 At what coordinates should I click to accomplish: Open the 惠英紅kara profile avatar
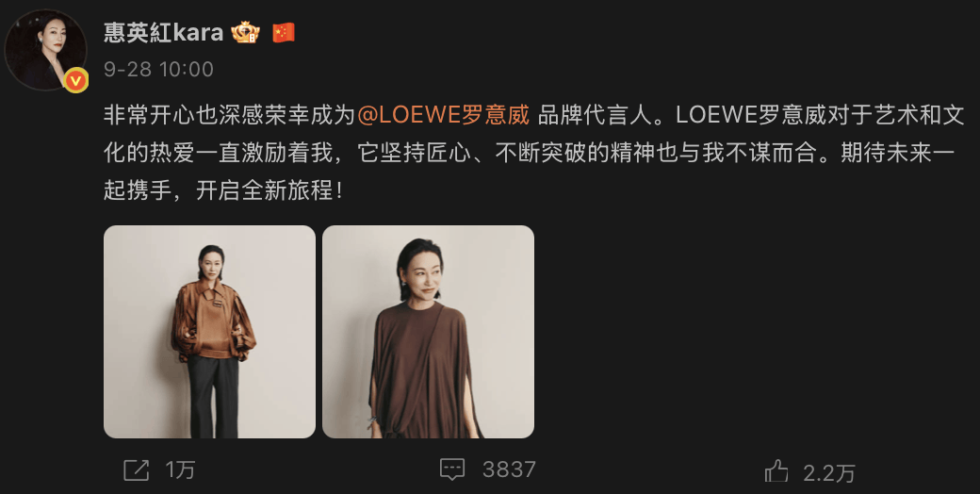pyautogui.click(x=45, y=50)
